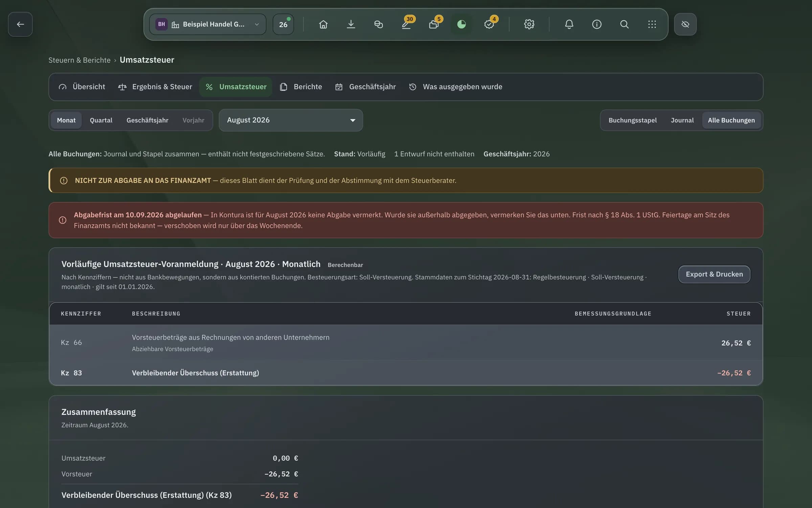Viewport: 812px width, 508px height.
Task: Toggle the crossed-eye privacy button
Action: click(685, 24)
